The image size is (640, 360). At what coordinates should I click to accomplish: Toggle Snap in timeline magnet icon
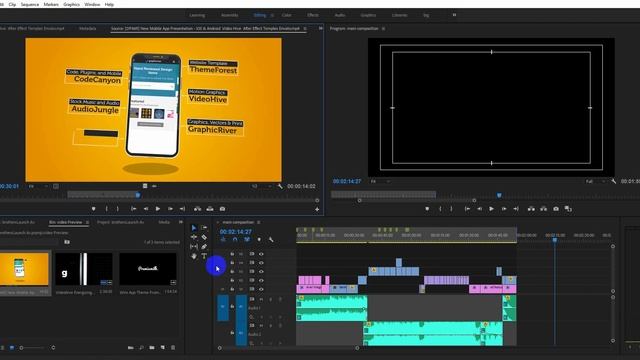235,240
